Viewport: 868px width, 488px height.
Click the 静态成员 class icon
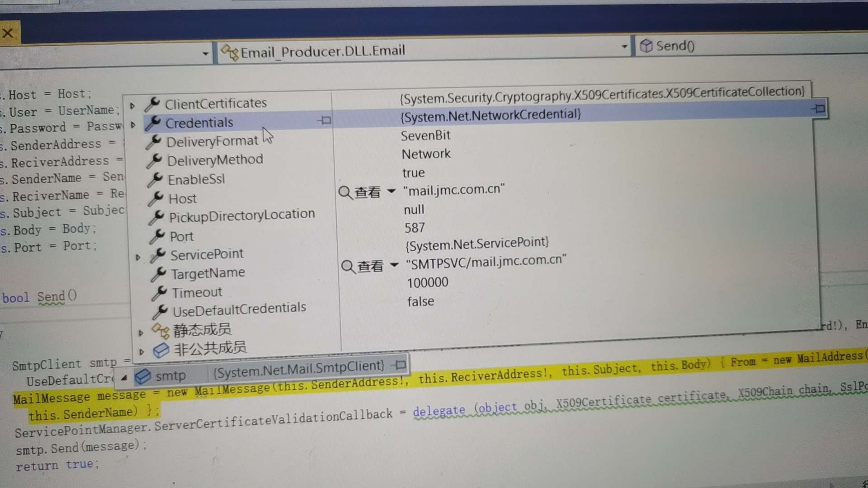[161, 331]
